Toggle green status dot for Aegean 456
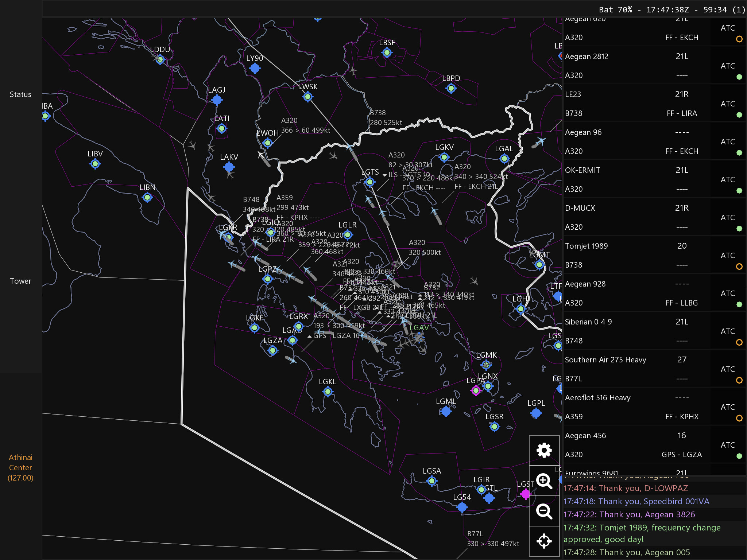Image resolution: width=747 pixels, height=560 pixels. (739, 456)
